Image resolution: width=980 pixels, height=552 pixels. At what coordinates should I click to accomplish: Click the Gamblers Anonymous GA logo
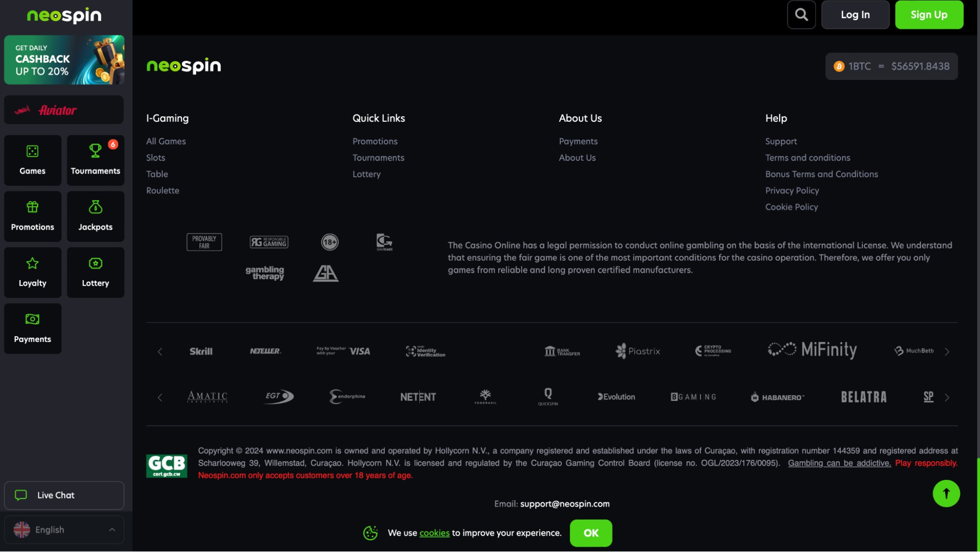tap(326, 273)
